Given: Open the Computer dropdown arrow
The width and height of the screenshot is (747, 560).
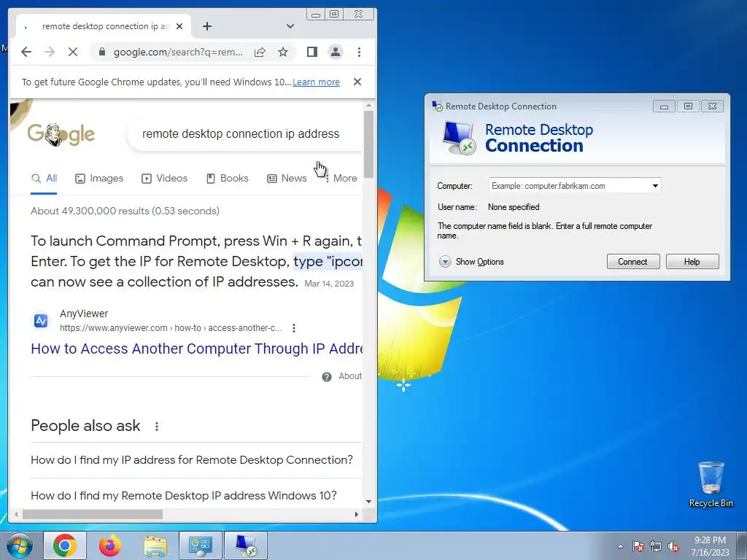Looking at the screenshot, I should pos(656,186).
